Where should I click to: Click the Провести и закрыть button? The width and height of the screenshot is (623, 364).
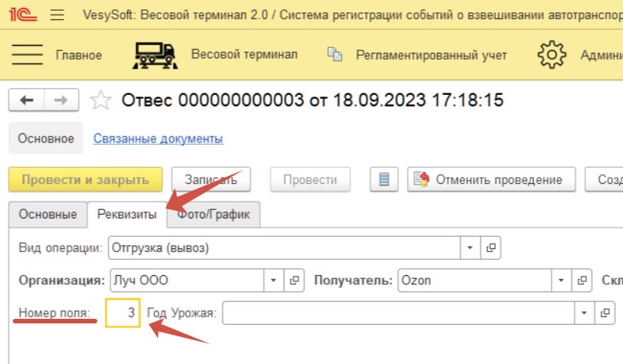pyautogui.click(x=85, y=179)
